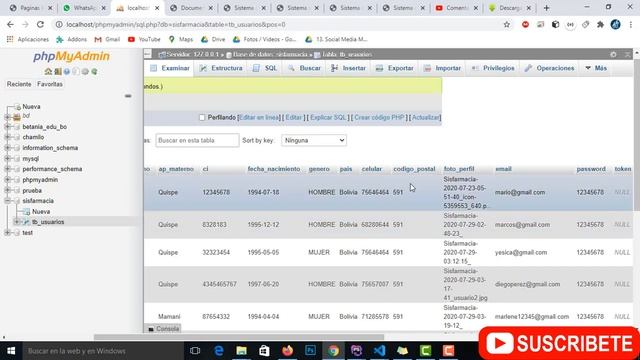Open Microsoft Store from the taskbar
This screenshot has height=360, width=640.
(264, 351)
